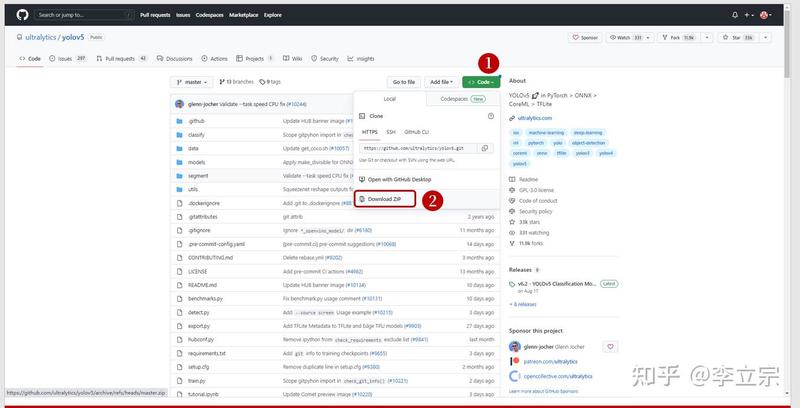Choose Download ZIP
This screenshot has width=800, height=408.
point(385,199)
